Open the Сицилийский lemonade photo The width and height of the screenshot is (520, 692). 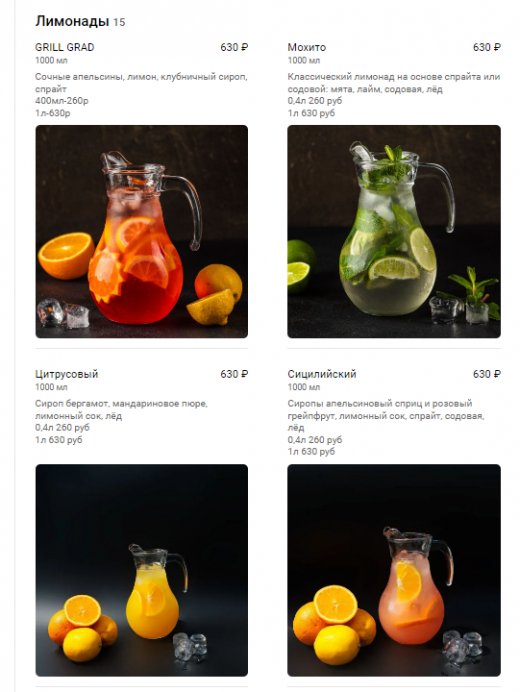(x=394, y=570)
